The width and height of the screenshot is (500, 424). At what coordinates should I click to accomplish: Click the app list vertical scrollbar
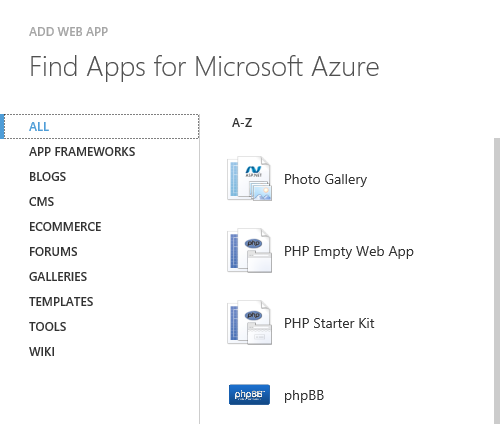pyautogui.click(x=497, y=281)
